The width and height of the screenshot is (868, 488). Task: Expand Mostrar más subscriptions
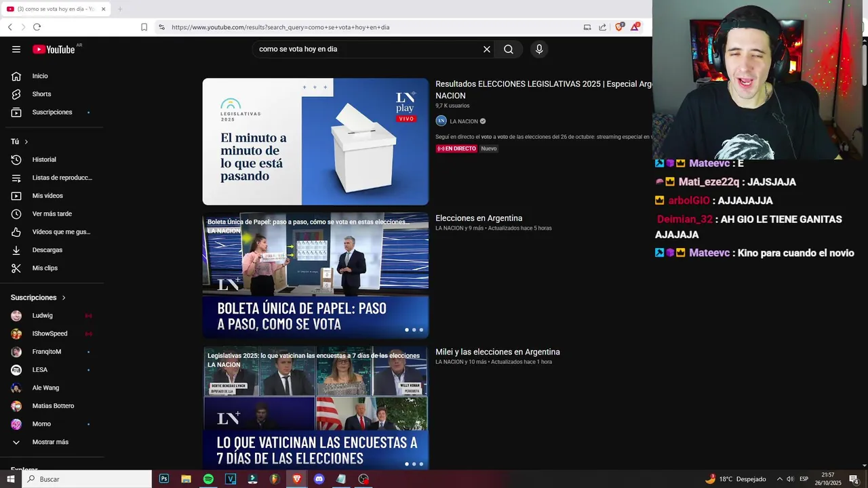52,442
